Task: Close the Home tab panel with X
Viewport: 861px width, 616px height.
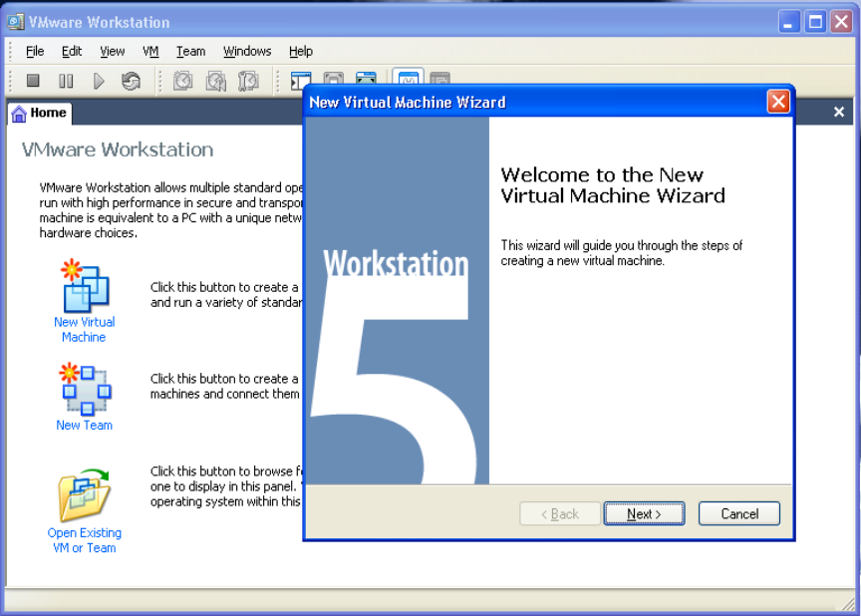Action: 839,113
